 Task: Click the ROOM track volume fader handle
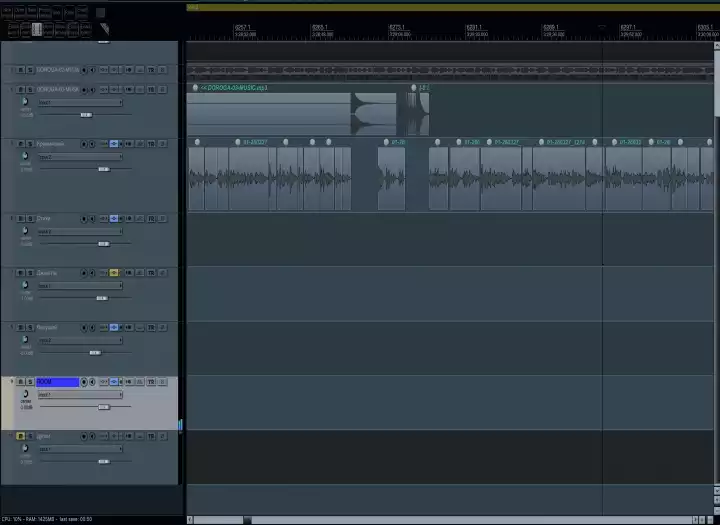(x=104, y=407)
